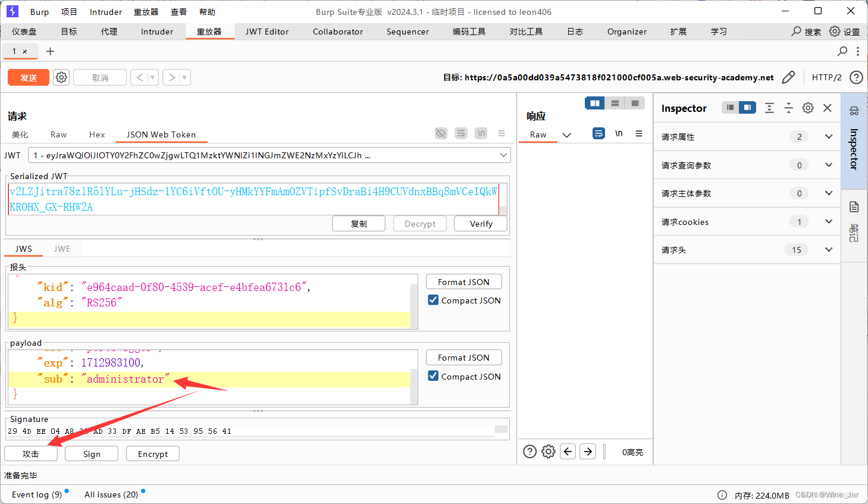Click the Verify button
Screen dimensions: 868x504
[481, 224]
